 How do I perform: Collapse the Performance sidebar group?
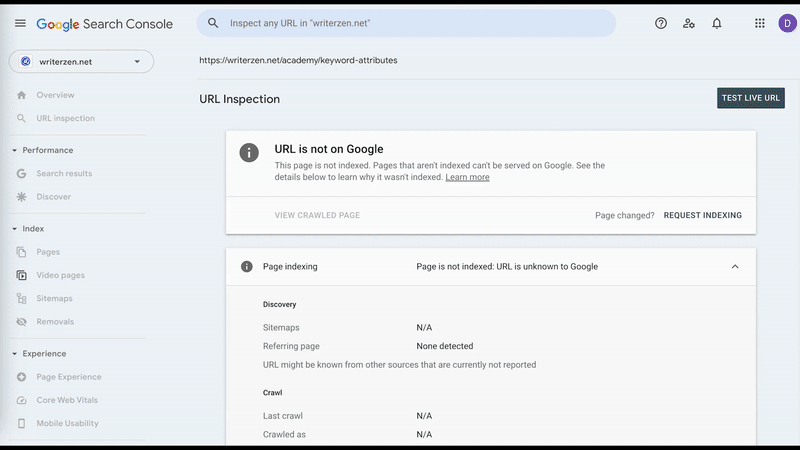[14, 150]
